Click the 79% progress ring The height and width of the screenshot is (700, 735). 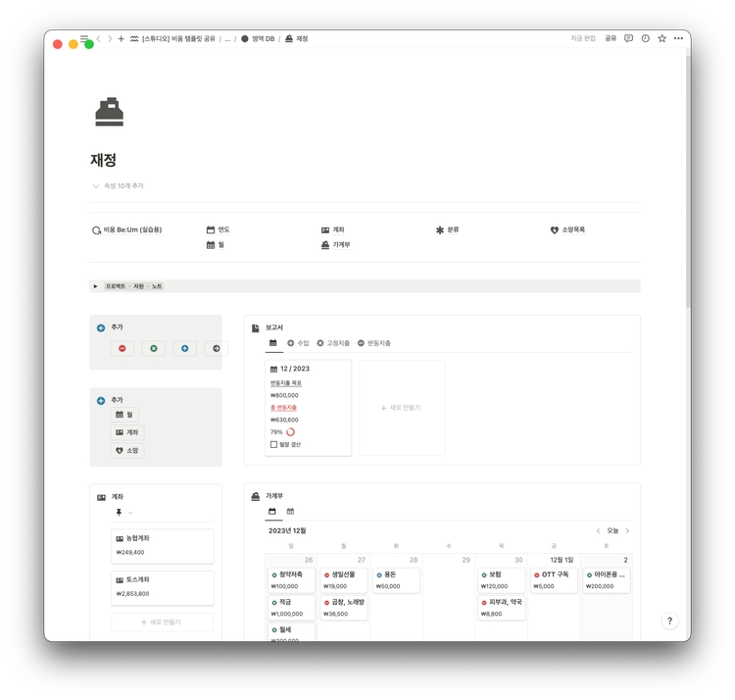pyautogui.click(x=290, y=431)
